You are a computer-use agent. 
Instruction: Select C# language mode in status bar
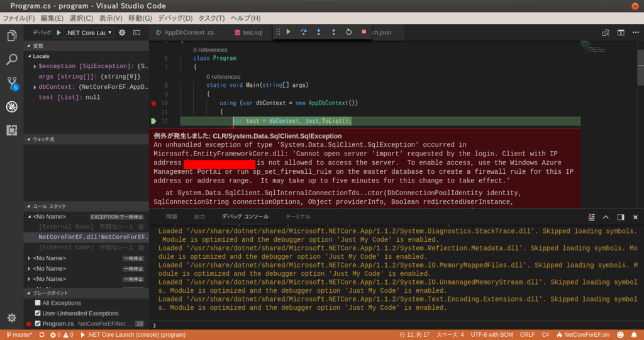tap(545, 335)
